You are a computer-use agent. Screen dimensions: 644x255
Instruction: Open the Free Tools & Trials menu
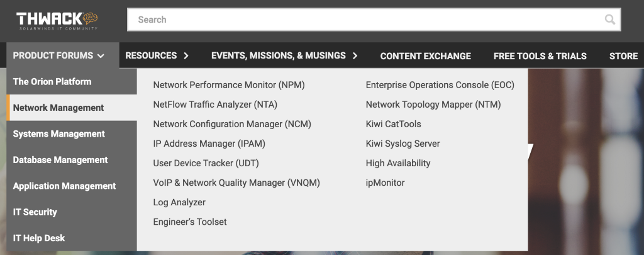(x=540, y=56)
